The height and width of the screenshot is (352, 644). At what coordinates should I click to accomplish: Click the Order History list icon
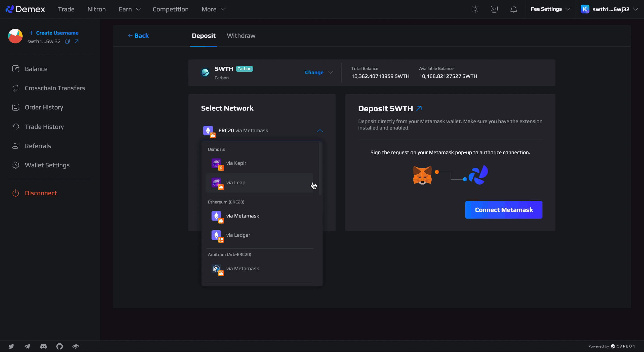16,107
